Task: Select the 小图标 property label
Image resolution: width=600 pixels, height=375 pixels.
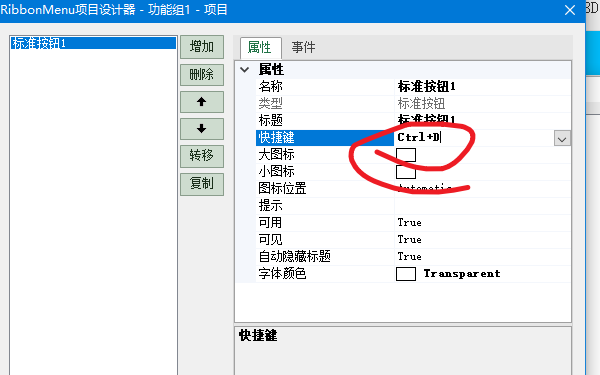Action: 276,171
